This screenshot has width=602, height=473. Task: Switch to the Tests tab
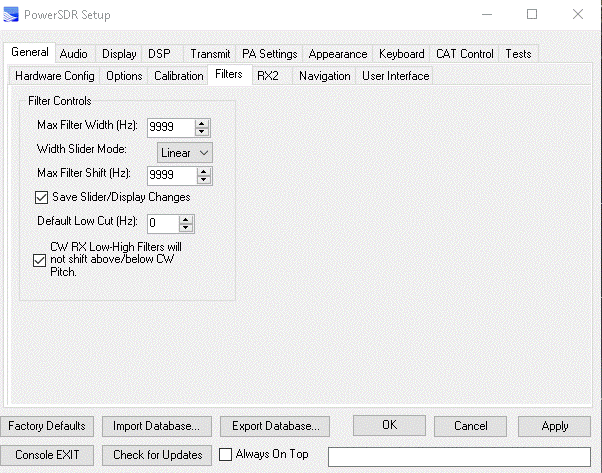click(x=518, y=54)
